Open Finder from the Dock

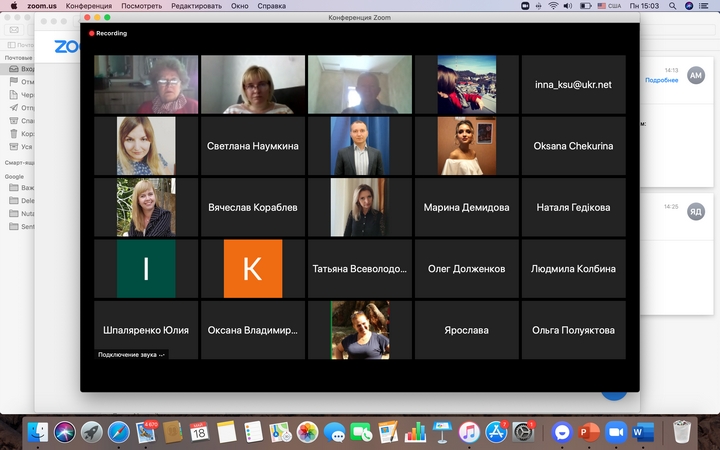point(38,432)
